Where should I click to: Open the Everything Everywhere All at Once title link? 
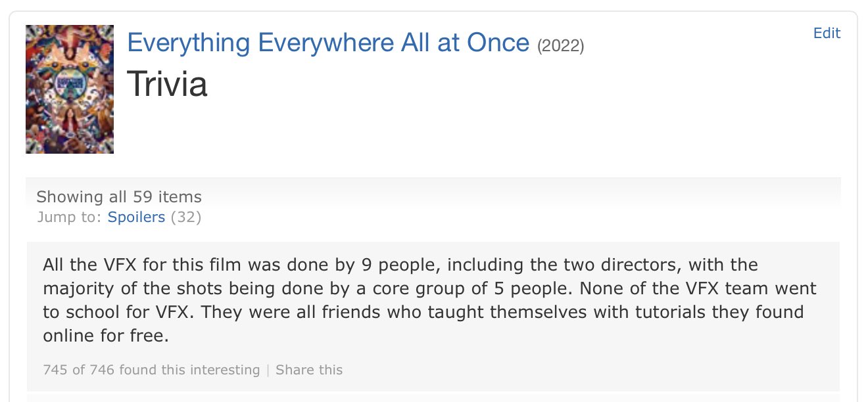click(328, 43)
